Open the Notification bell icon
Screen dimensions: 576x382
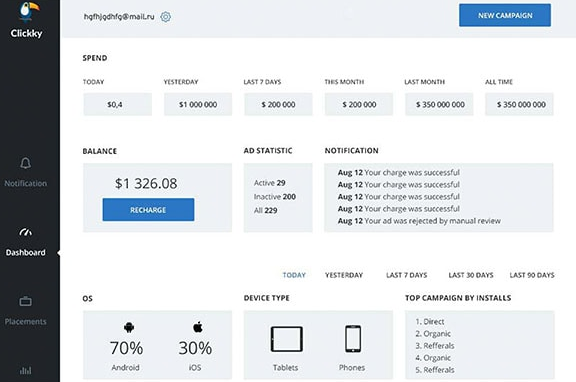tap(25, 163)
